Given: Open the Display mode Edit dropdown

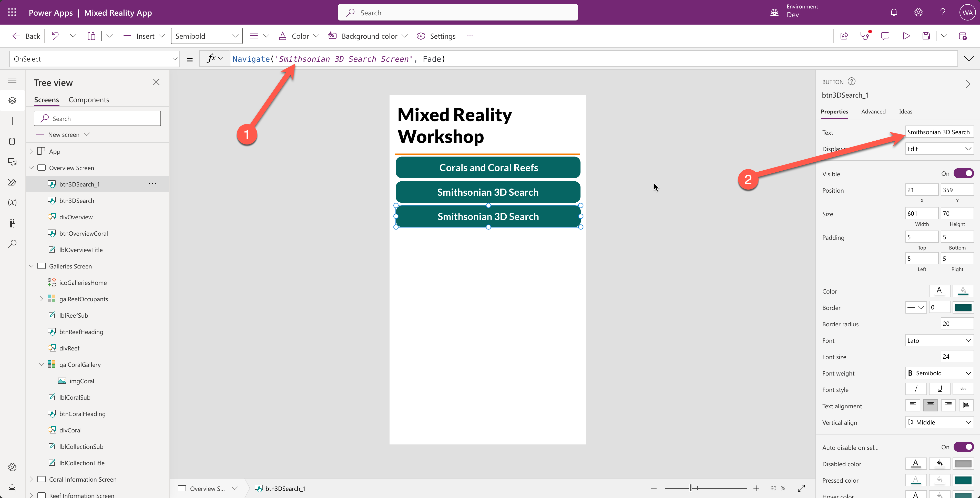Looking at the screenshot, I should pos(939,149).
